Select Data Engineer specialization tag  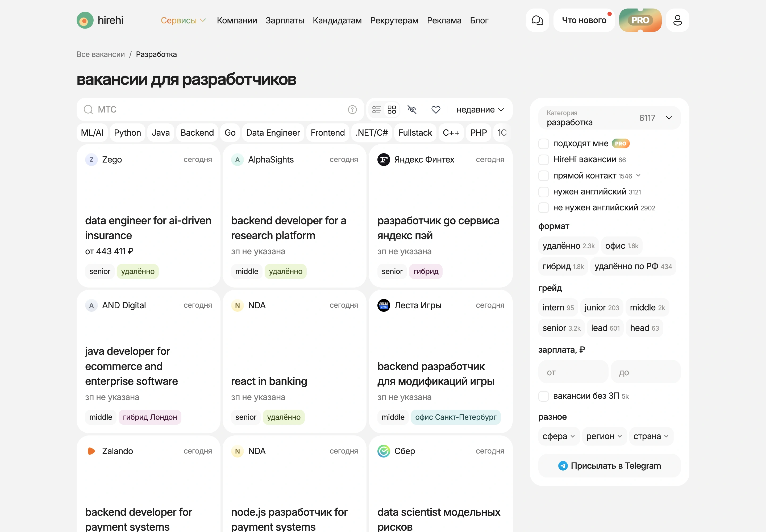[x=273, y=133]
